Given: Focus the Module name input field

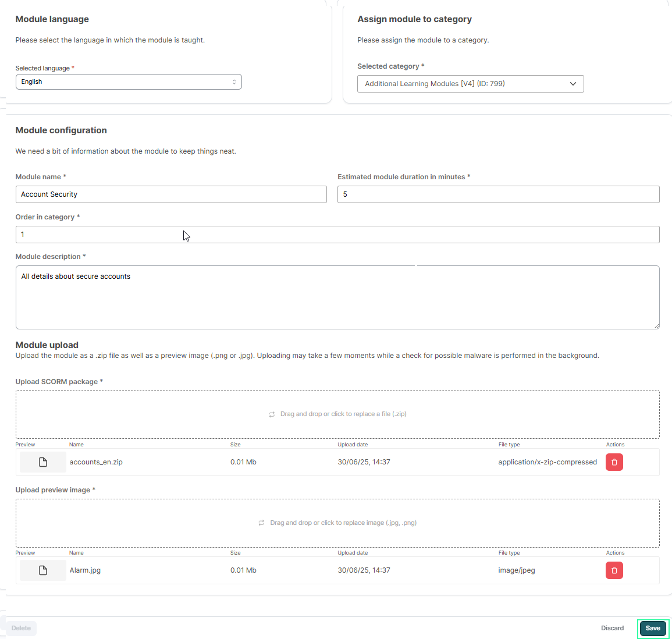Looking at the screenshot, I should 171,194.
